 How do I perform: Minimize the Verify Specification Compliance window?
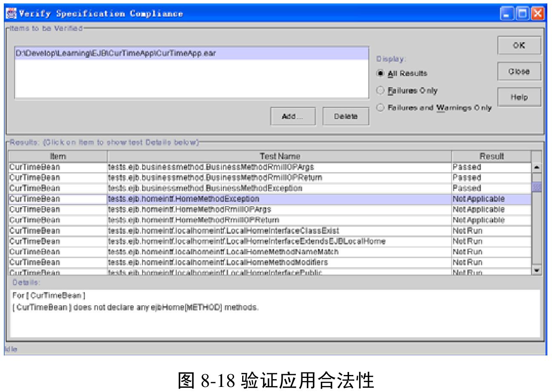point(507,14)
